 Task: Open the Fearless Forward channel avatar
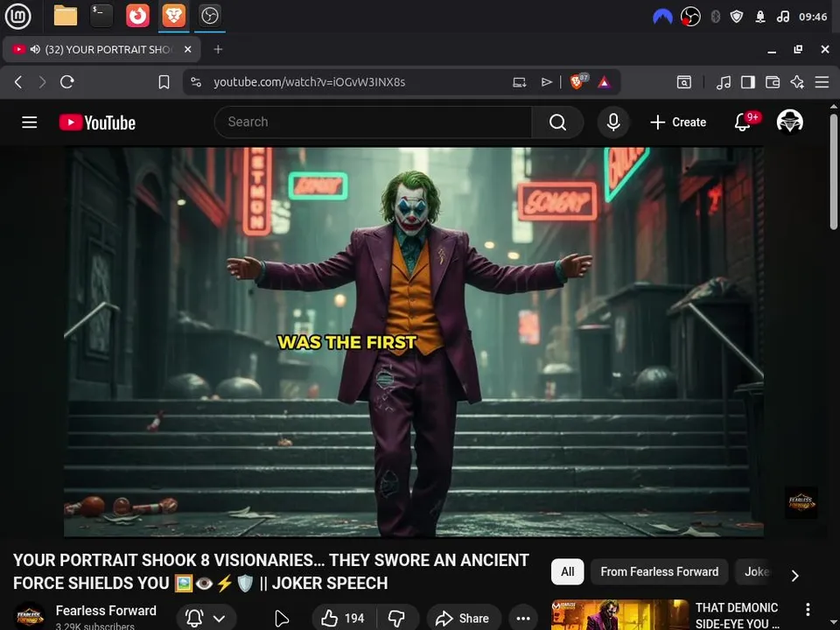[30, 618]
